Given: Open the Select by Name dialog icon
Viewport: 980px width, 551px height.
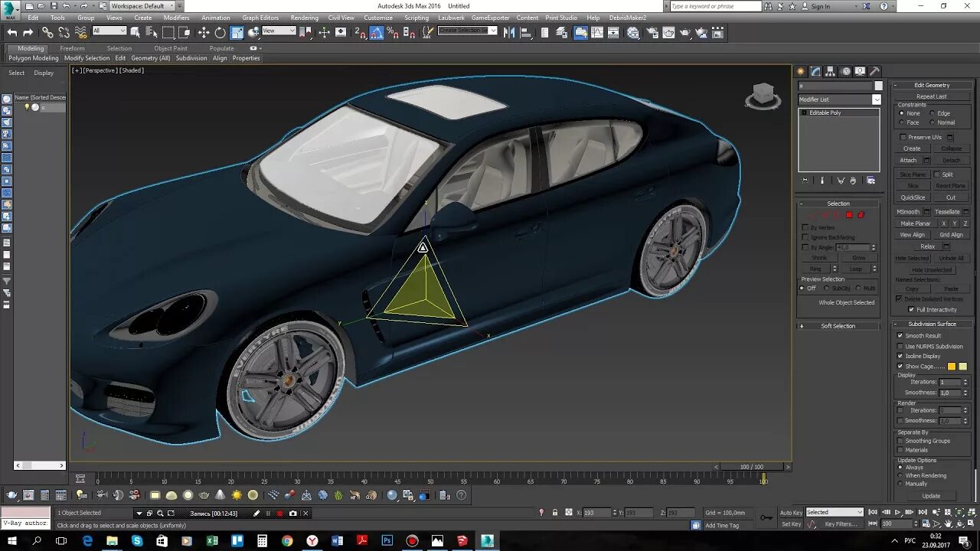Looking at the screenshot, I should [x=152, y=32].
